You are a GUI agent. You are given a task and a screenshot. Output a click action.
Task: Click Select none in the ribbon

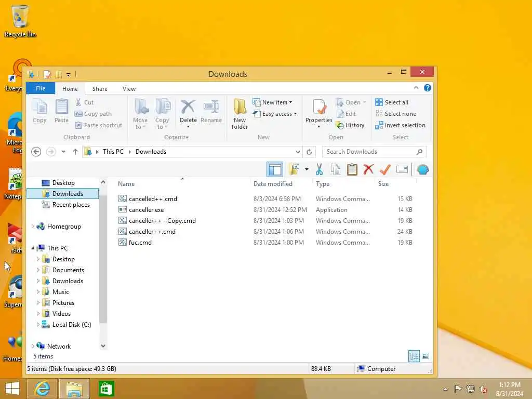click(395, 114)
